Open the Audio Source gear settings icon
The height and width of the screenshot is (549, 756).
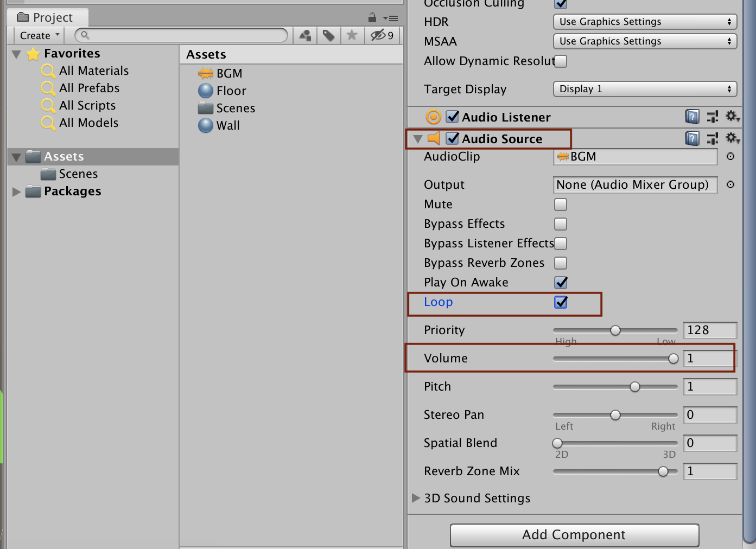[732, 138]
